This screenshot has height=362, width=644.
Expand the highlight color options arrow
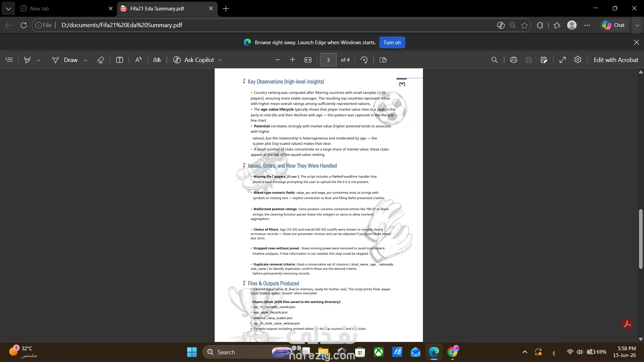[x=38, y=60]
